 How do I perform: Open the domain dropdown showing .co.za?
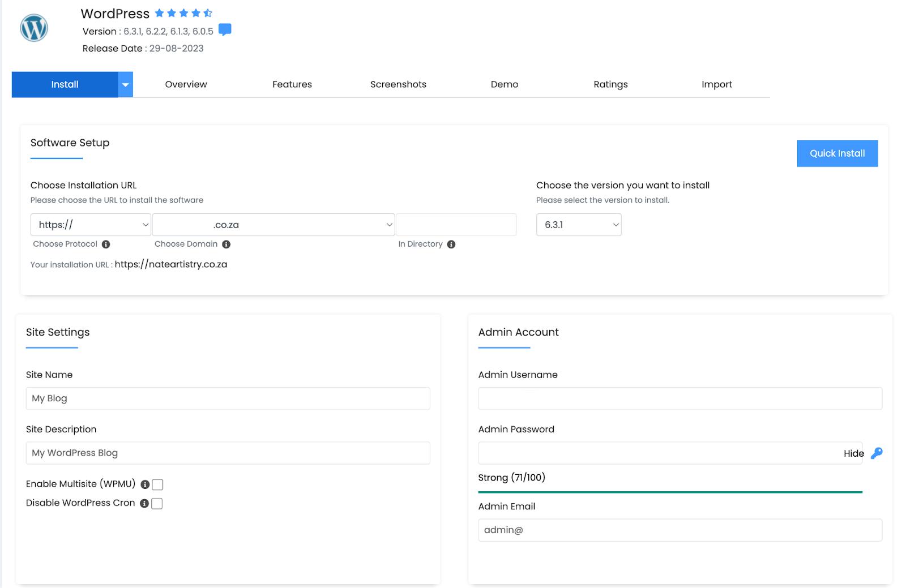pos(273,225)
